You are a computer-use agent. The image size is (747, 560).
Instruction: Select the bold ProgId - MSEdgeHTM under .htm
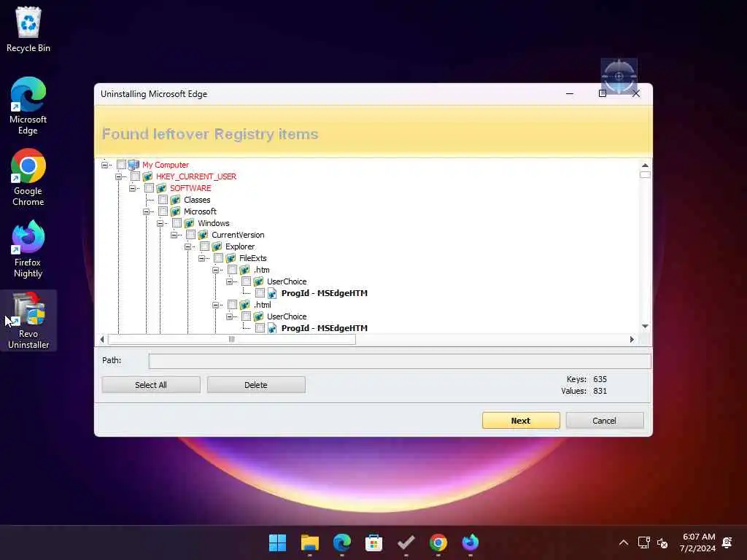pos(325,293)
